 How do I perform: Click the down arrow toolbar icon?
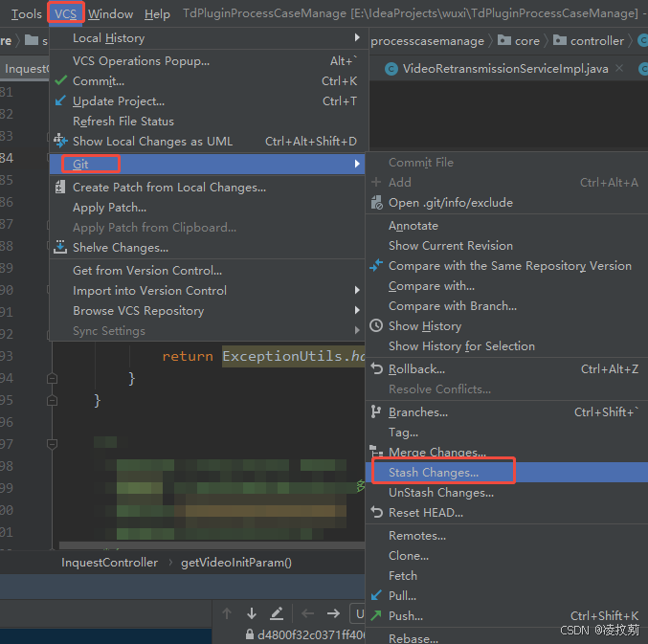pos(252,613)
